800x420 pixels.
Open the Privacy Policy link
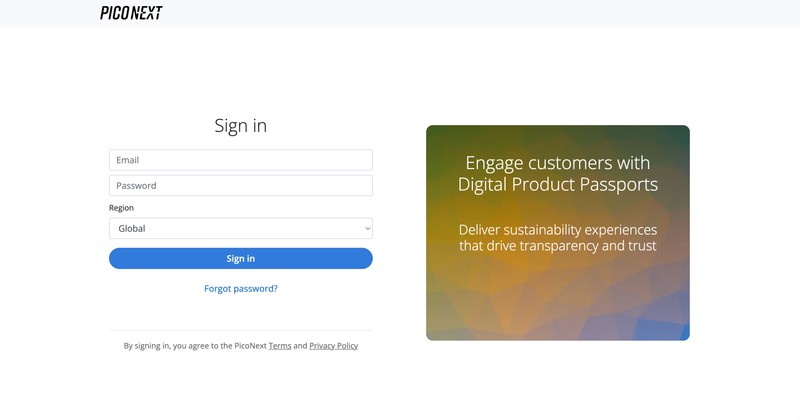[333, 346]
